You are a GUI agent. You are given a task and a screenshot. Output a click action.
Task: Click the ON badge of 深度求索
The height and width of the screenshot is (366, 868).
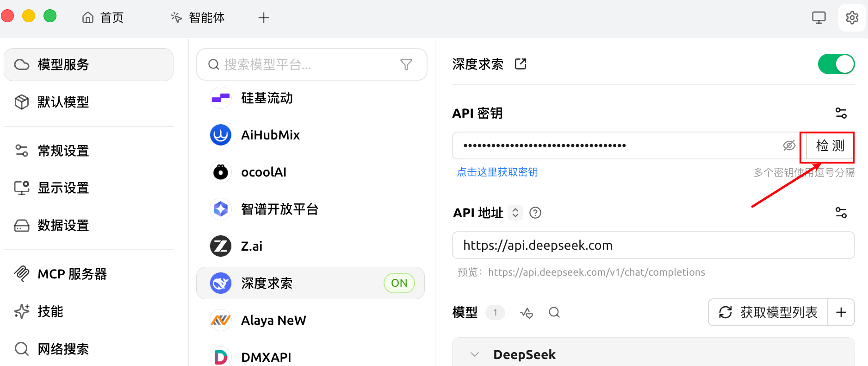pos(399,283)
